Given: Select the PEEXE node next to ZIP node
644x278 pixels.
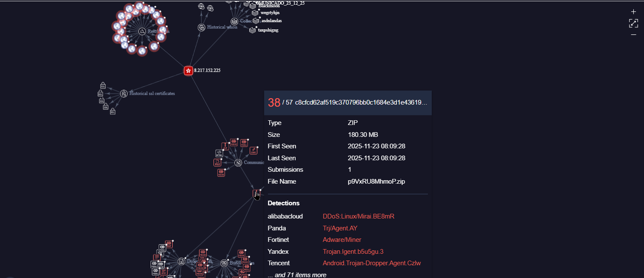Looking at the screenshot, I should (234, 142).
